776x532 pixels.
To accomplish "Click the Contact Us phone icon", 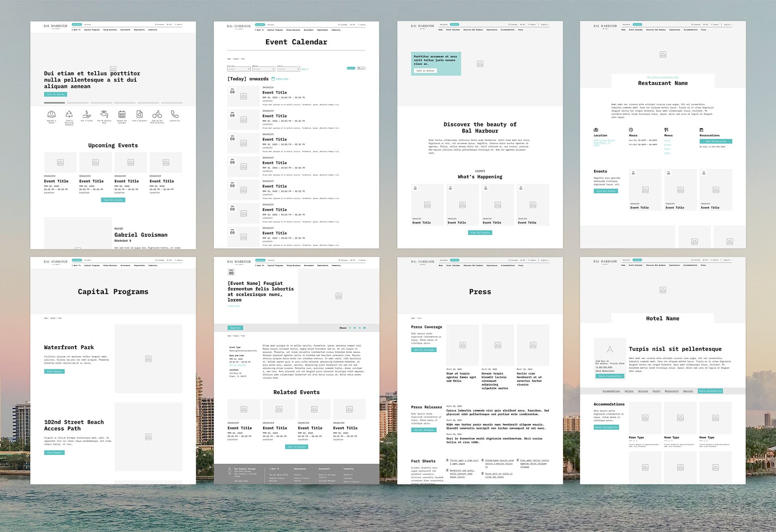I will tap(175, 114).
